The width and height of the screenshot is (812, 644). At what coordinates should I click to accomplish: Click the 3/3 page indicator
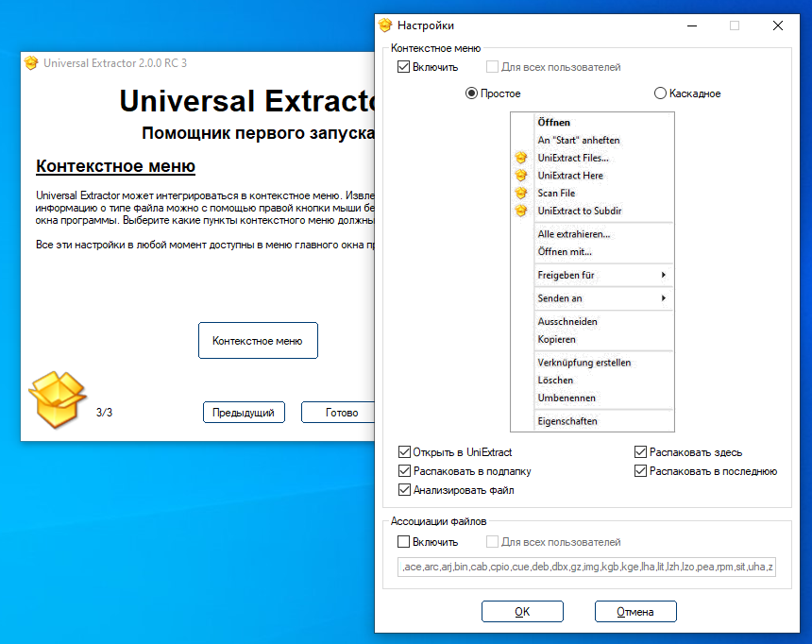[x=104, y=413]
